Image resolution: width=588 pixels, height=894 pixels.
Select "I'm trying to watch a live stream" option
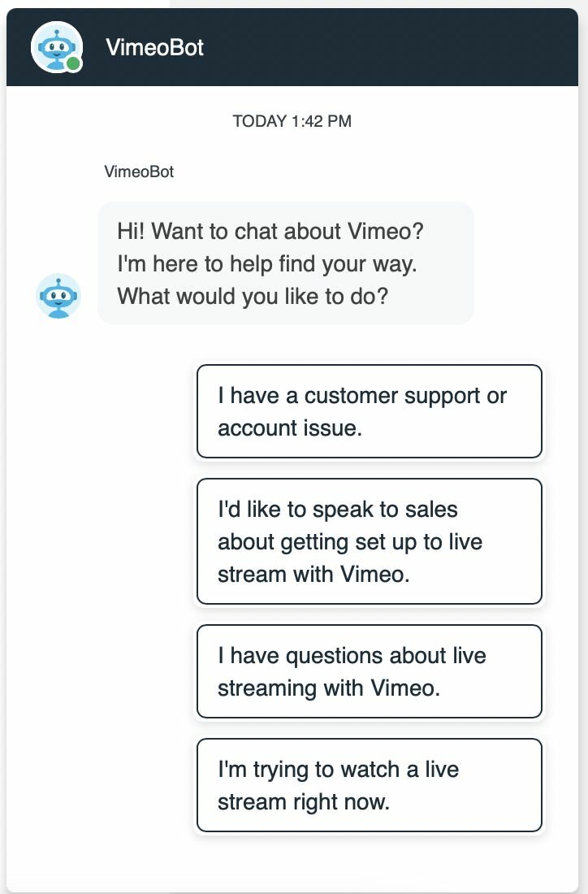[369, 785]
